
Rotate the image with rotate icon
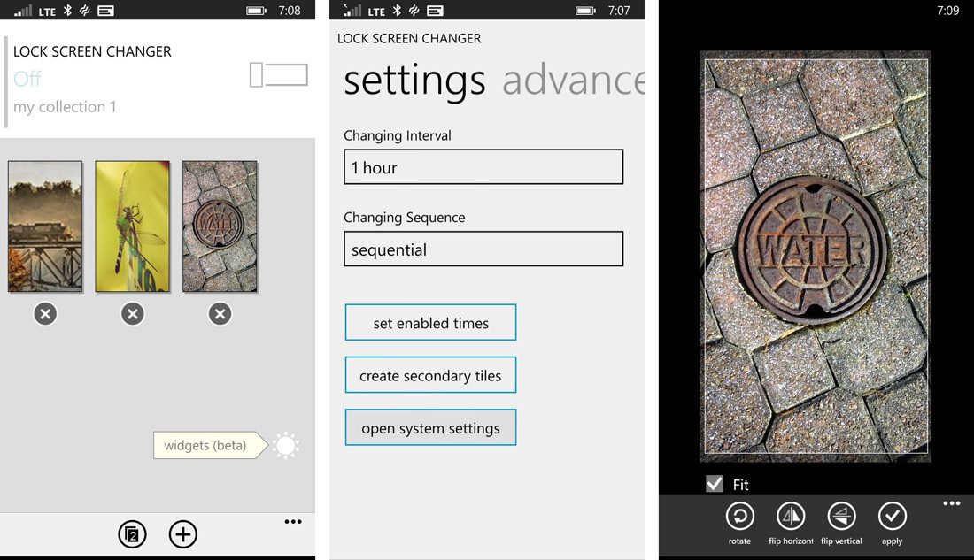(740, 516)
